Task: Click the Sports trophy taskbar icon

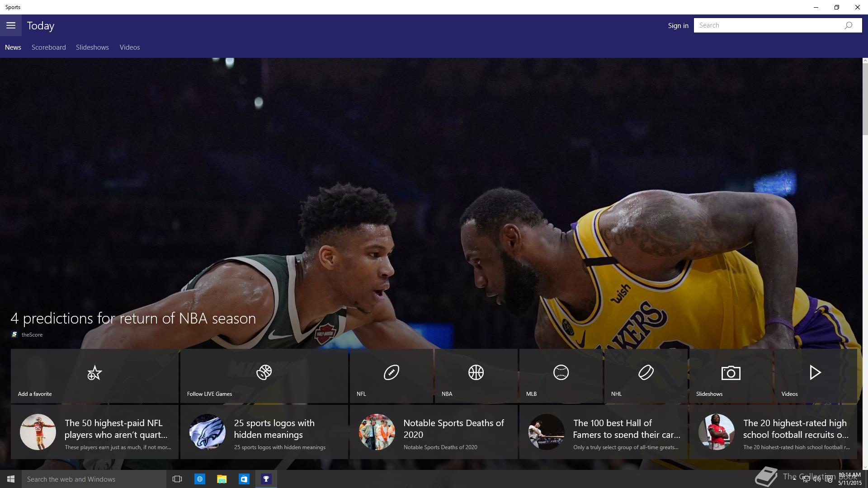Action: coord(266,479)
